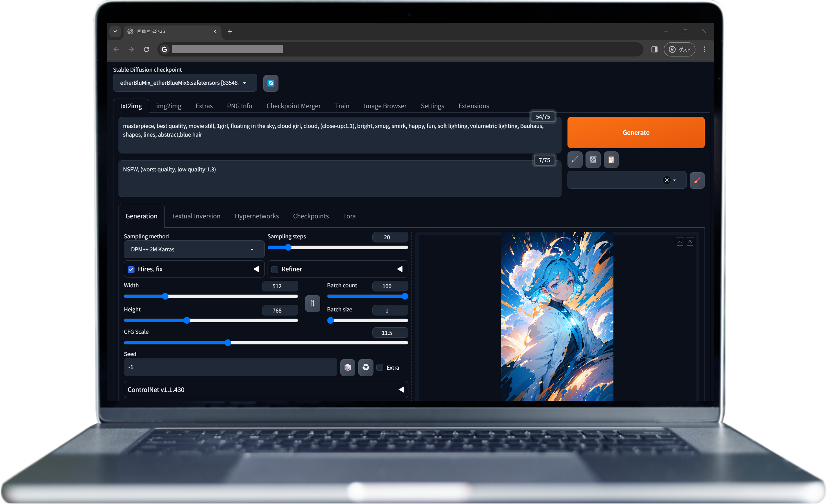
Task: Click the red brush/paint icon
Action: point(698,180)
